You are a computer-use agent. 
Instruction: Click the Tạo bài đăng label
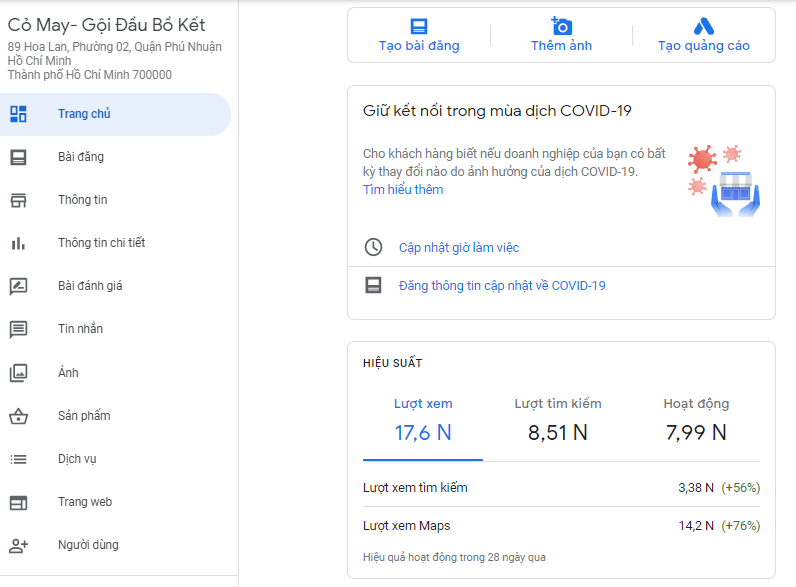[419, 46]
